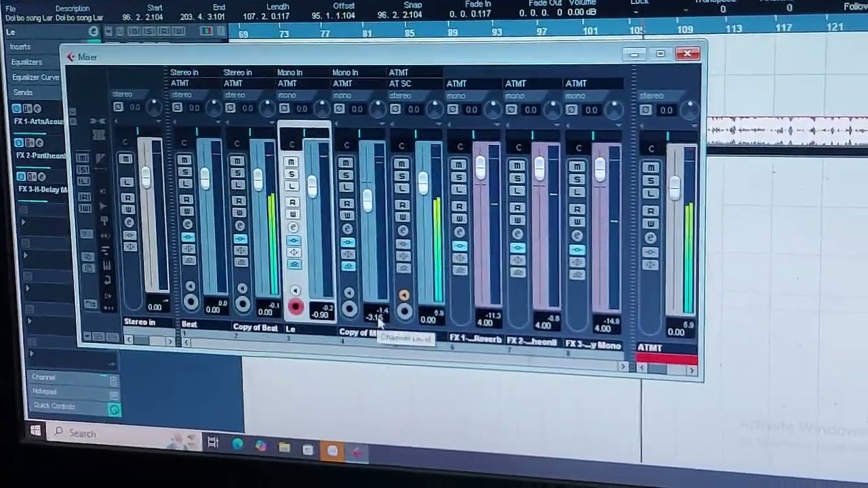The height and width of the screenshot is (488, 868).
Task: Click the volume fader handle on ATMT output channel
Action: [x=674, y=188]
